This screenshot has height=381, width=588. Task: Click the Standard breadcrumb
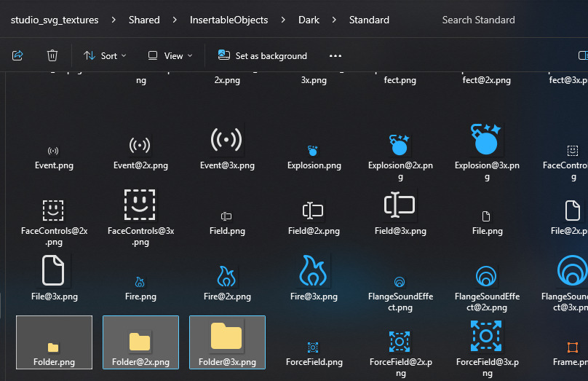coord(369,20)
